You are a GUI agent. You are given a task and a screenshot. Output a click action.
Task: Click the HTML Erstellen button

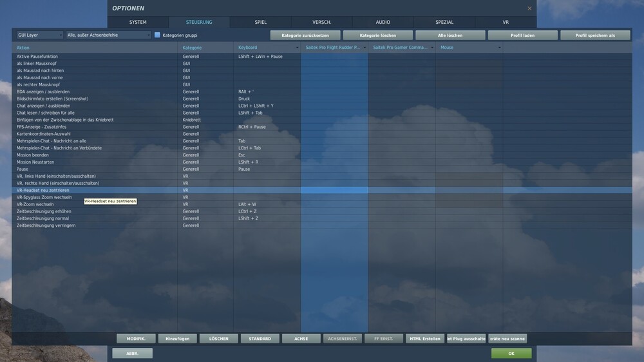click(425, 339)
